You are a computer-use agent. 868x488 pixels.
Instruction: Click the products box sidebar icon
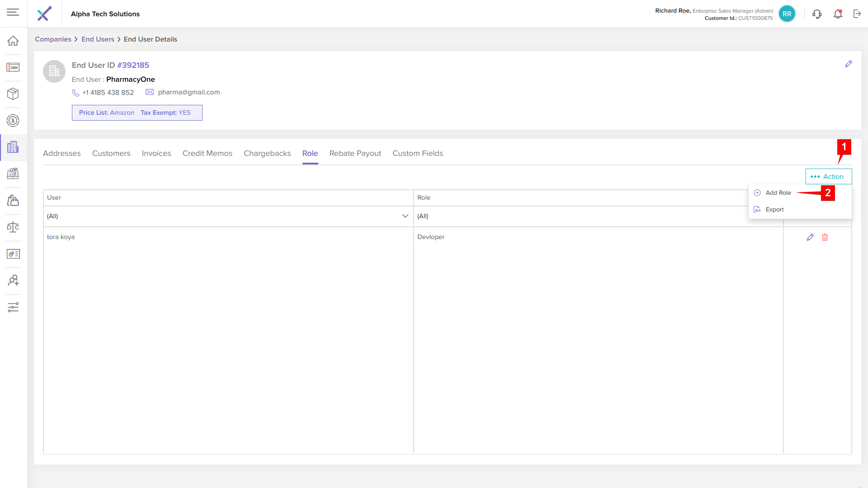[x=13, y=94]
